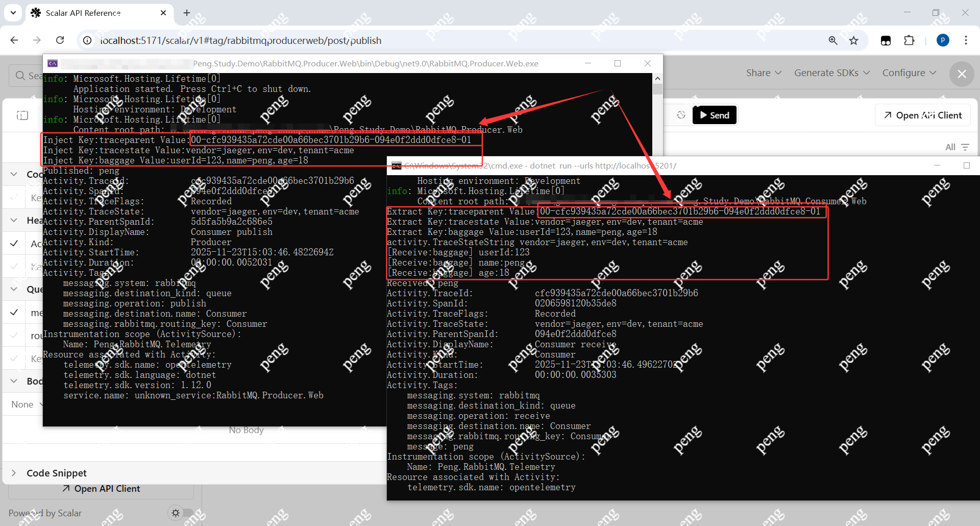Enable the 'rou' query row checkbox
The width and height of the screenshot is (980, 526).
14,335
